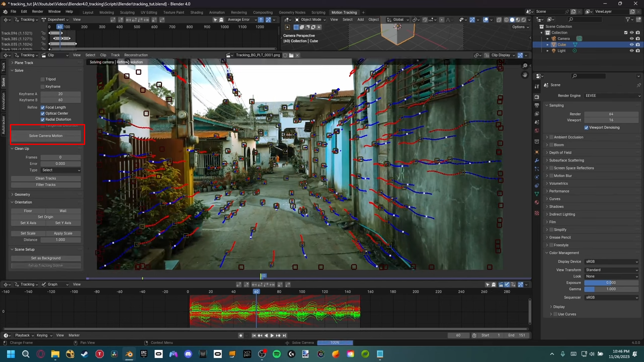644x362 pixels.
Task: Disable the Viewport Denoising checkbox
Action: pyautogui.click(x=587, y=127)
